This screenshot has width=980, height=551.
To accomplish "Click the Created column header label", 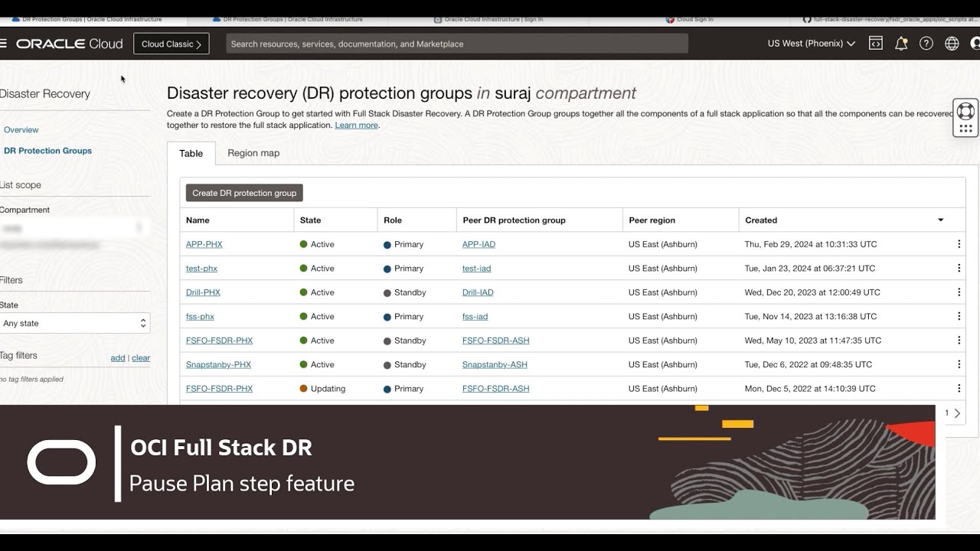I will [761, 220].
